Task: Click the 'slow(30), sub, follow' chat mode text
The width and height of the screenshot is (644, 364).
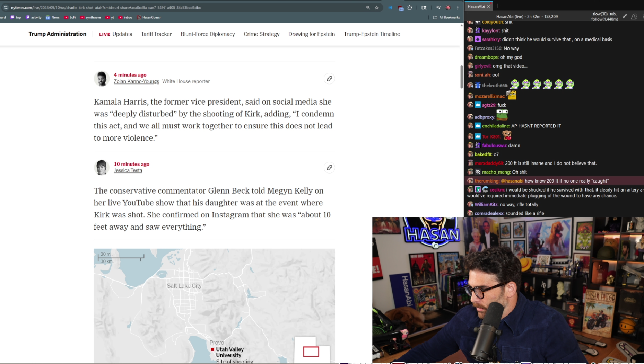Action: click(x=604, y=17)
